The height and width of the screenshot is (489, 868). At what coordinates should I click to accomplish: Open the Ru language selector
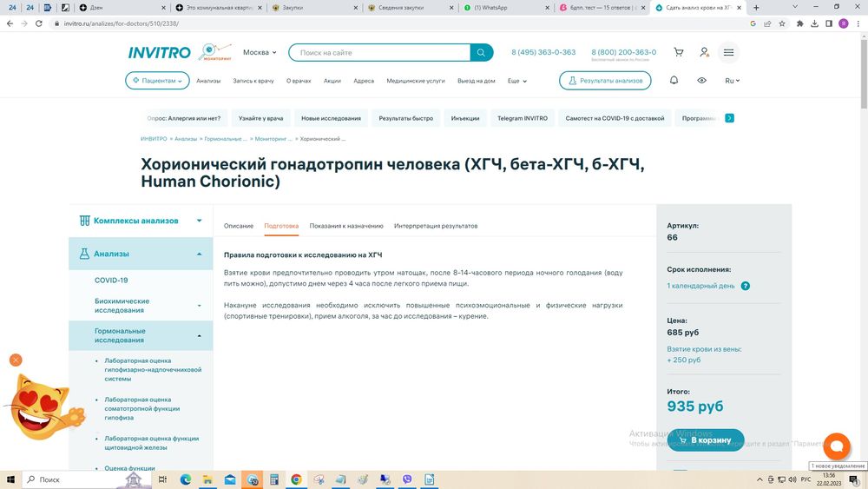pyautogui.click(x=732, y=81)
